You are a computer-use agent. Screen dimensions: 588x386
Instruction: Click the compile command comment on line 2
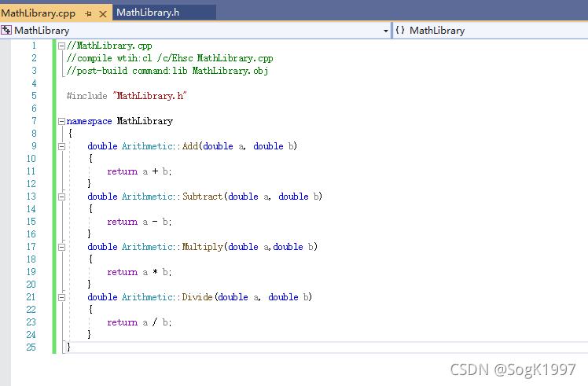point(170,58)
